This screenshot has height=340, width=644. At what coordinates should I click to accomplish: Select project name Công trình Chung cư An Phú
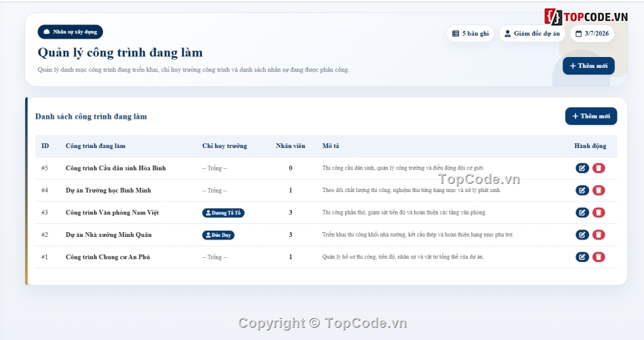[108, 257]
